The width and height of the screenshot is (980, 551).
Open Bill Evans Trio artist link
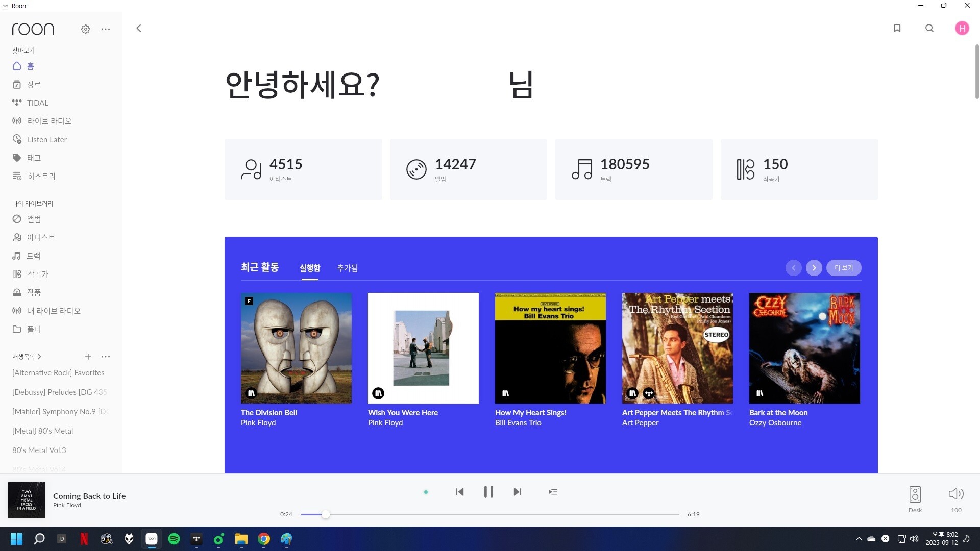(518, 423)
